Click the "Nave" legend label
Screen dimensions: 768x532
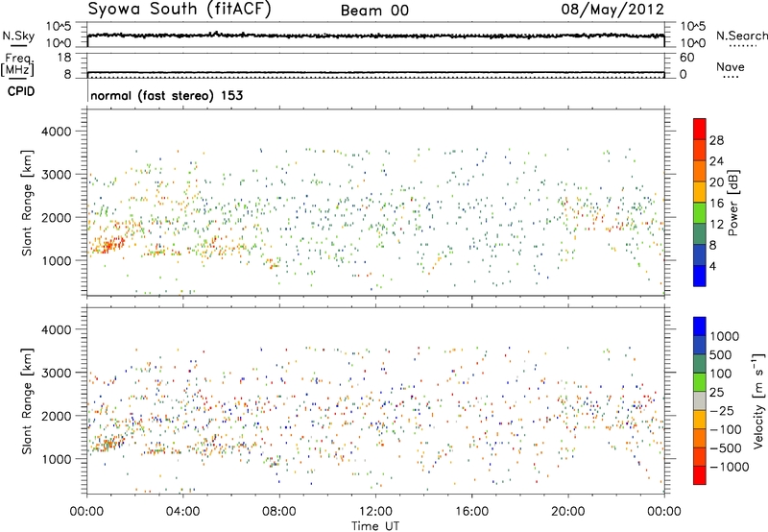point(731,66)
